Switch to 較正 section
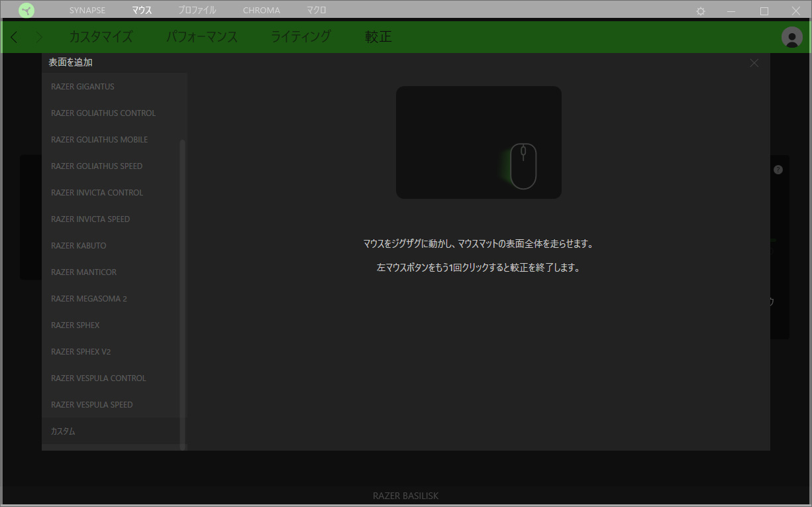812x507 pixels. click(379, 37)
